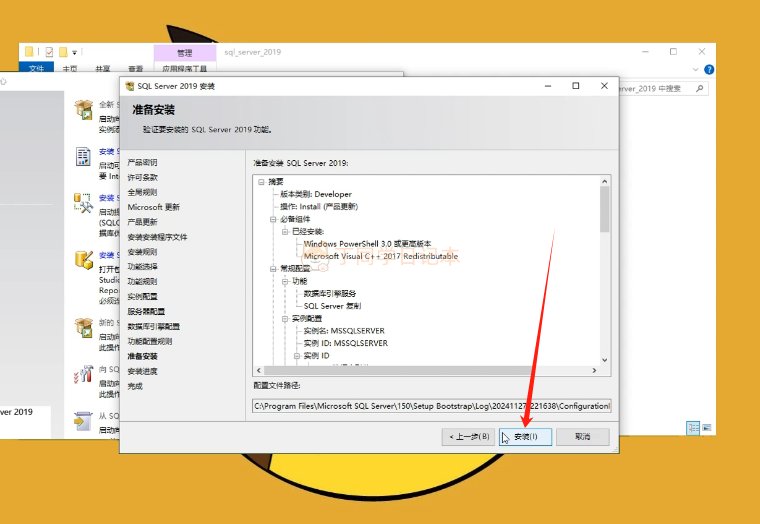The width and height of the screenshot is (760, 524).
Task: Select Windows PowerShell 3.0 tree row
Action: pos(367,244)
